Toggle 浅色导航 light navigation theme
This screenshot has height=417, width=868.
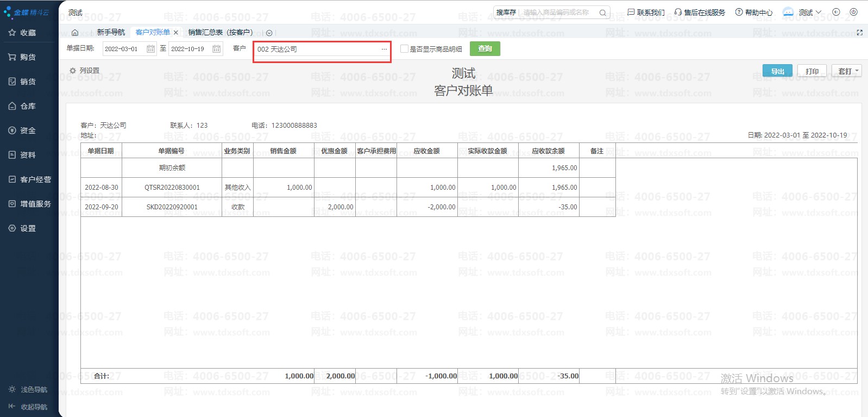(28, 389)
